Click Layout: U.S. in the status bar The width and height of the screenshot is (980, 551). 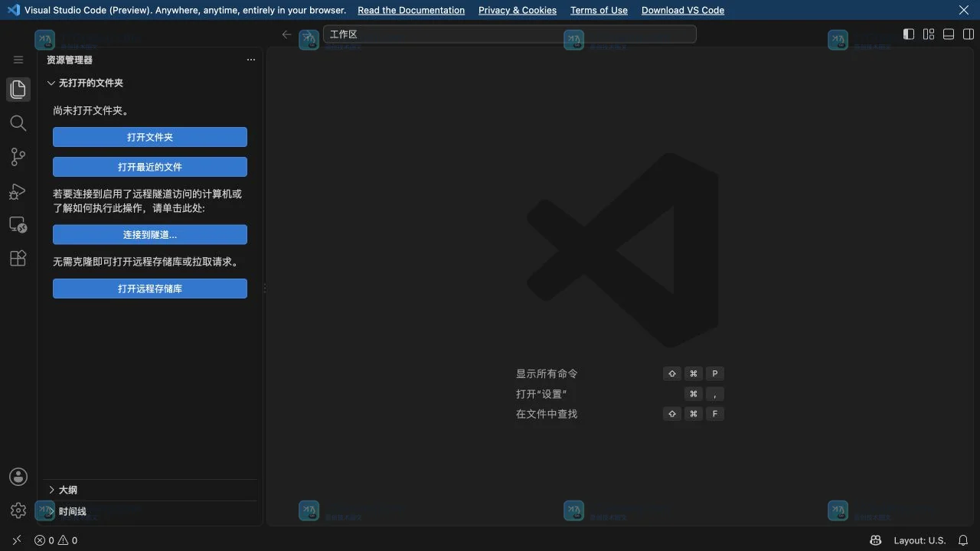(x=920, y=540)
